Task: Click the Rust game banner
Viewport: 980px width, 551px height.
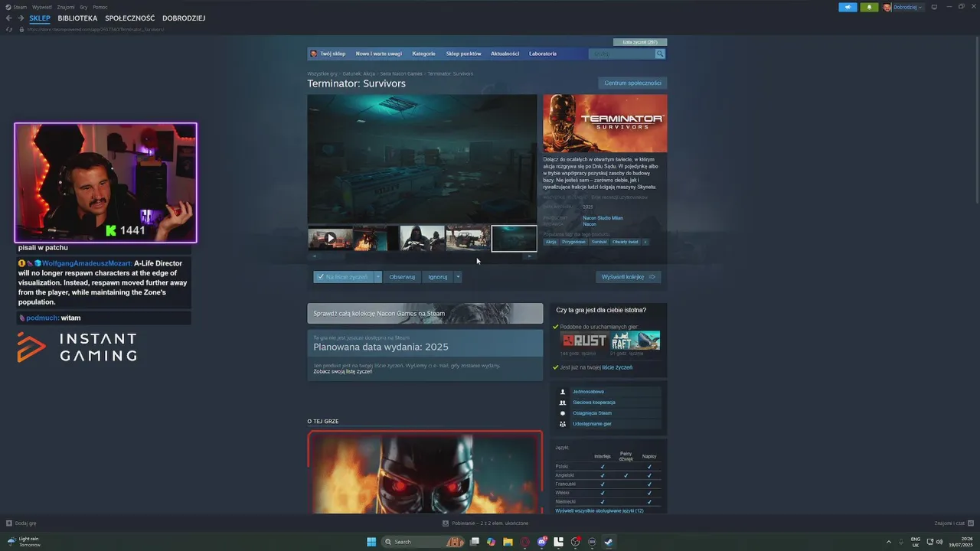Action: pyautogui.click(x=583, y=341)
